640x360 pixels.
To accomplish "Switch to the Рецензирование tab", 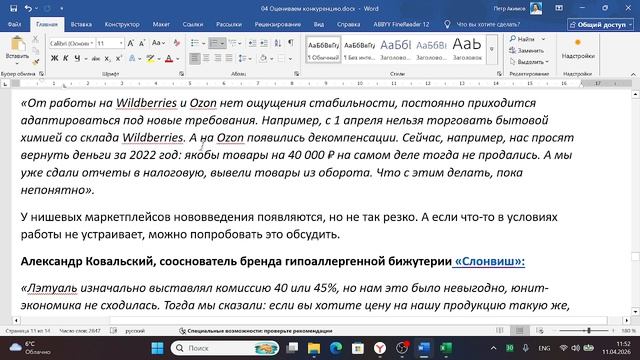I will [278, 24].
